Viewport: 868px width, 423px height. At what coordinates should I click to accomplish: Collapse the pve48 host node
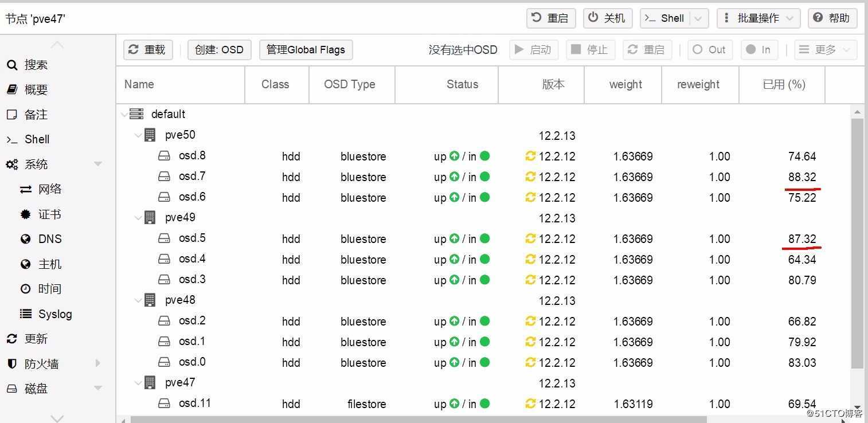[138, 300]
